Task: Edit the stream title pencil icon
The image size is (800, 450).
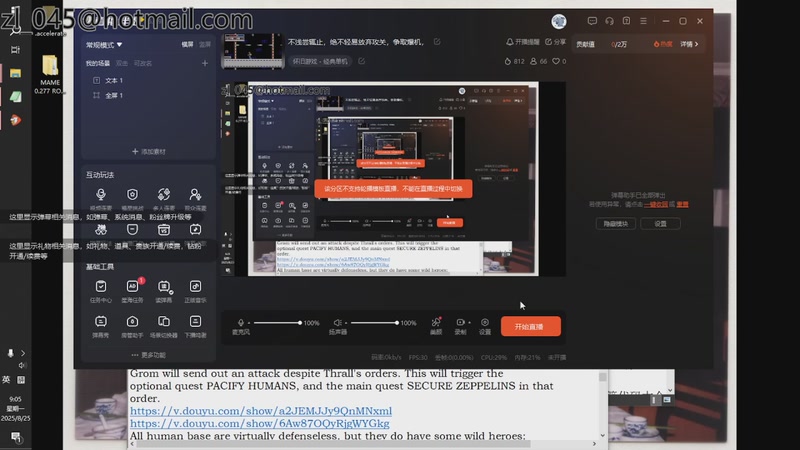Action: point(437,42)
